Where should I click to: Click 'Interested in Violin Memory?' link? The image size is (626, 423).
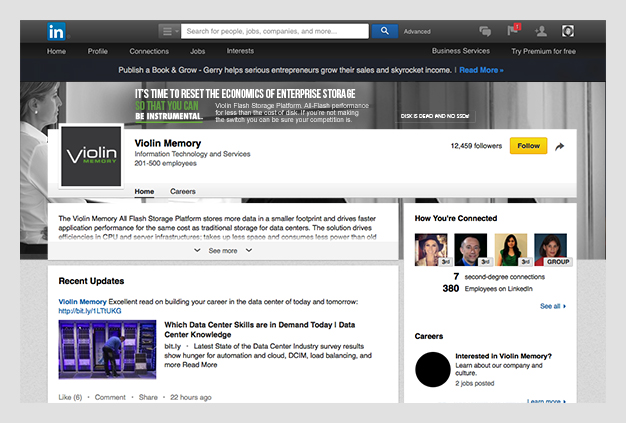coord(503,356)
